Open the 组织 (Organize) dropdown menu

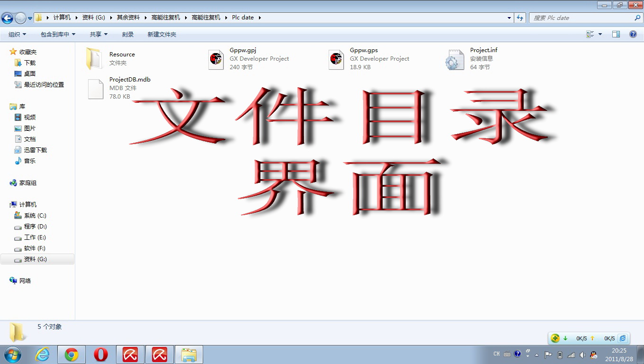[17, 35]
